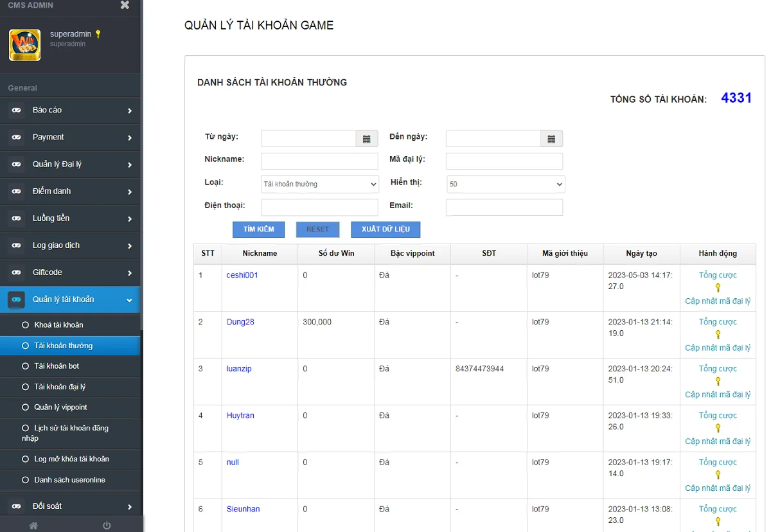Viewport: 771px width, 532px height.
Task: Open the Payment menu section
Action: (70, 137)
